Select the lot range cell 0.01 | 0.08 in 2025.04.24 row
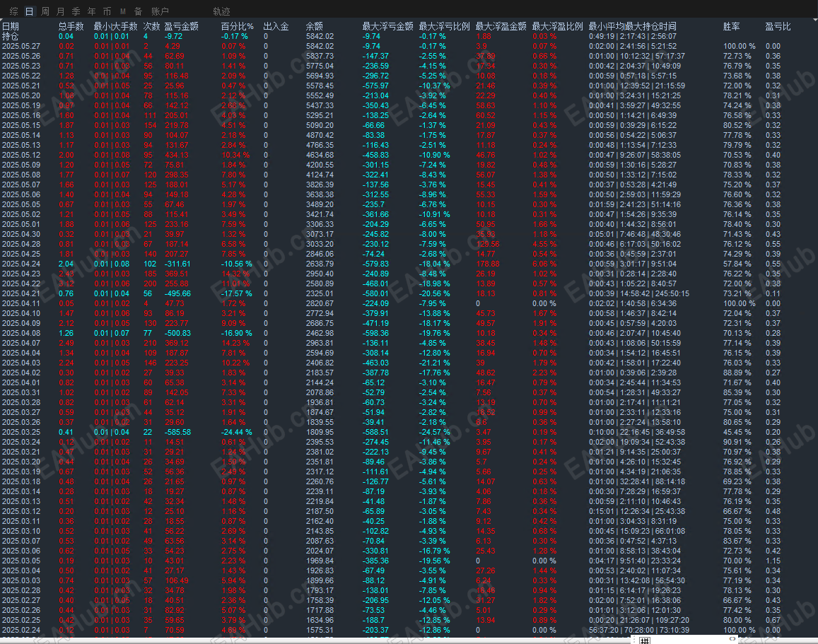Image resolution: width=818 pixels, height=644 pixels. coord(112,264)
